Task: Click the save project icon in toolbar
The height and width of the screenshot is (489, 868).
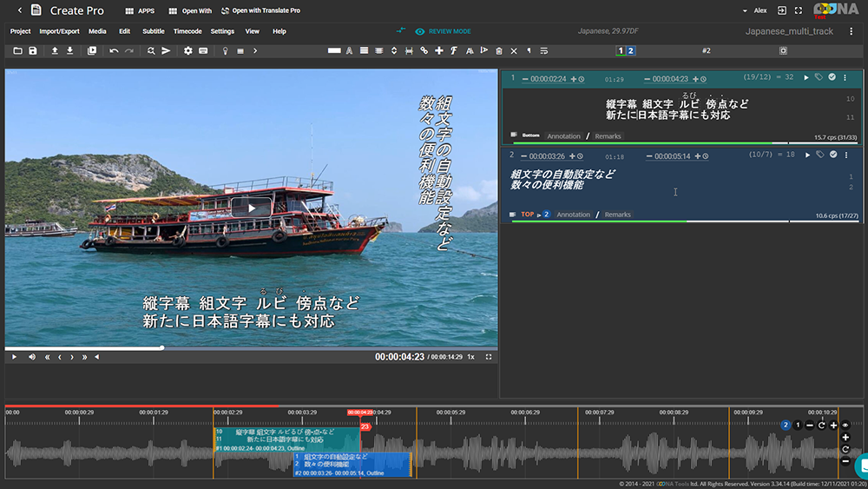Action: (33, 51)
